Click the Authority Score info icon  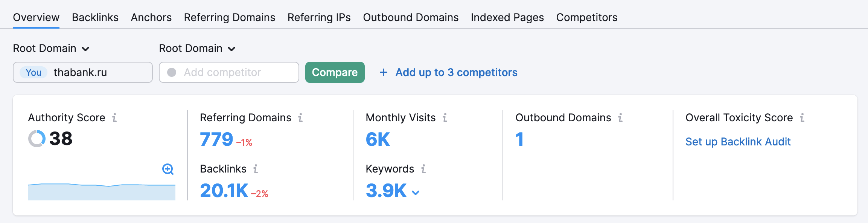coord(114,118)
